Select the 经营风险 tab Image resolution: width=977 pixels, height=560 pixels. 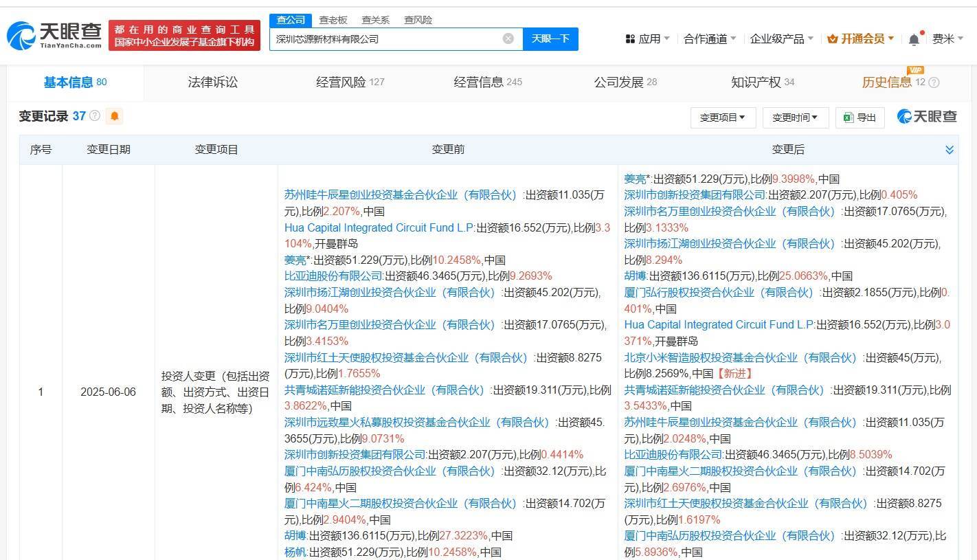tap(350, 82)
